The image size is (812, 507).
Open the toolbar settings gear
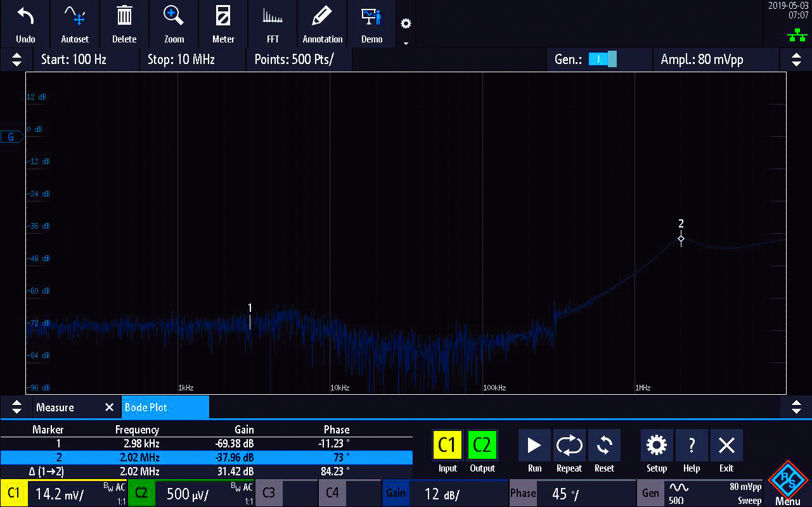(x=406, y=23)
